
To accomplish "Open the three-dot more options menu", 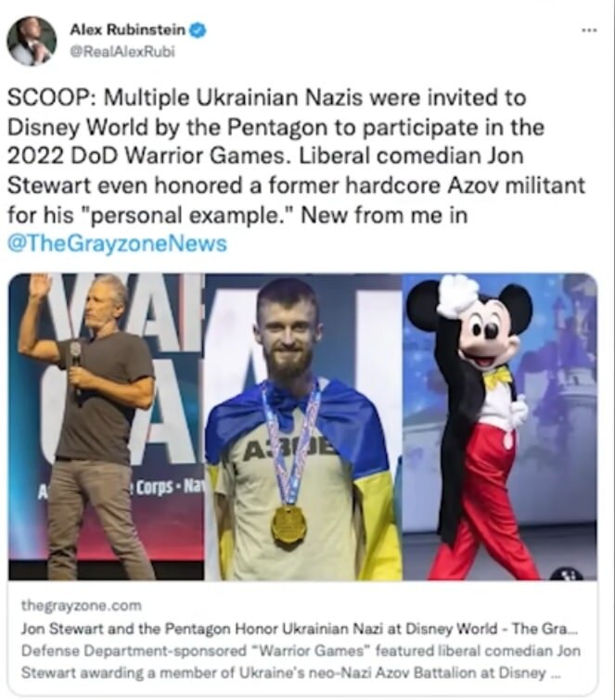I will coord(589,31).
